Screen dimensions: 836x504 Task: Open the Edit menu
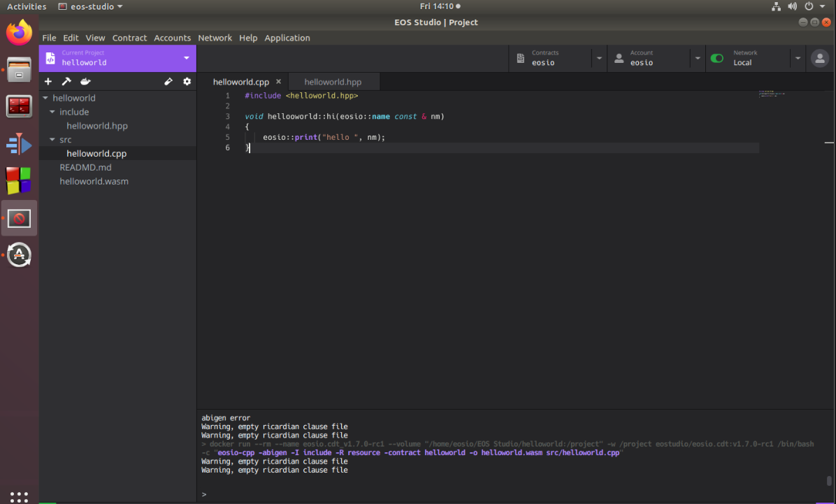(71, 38)
